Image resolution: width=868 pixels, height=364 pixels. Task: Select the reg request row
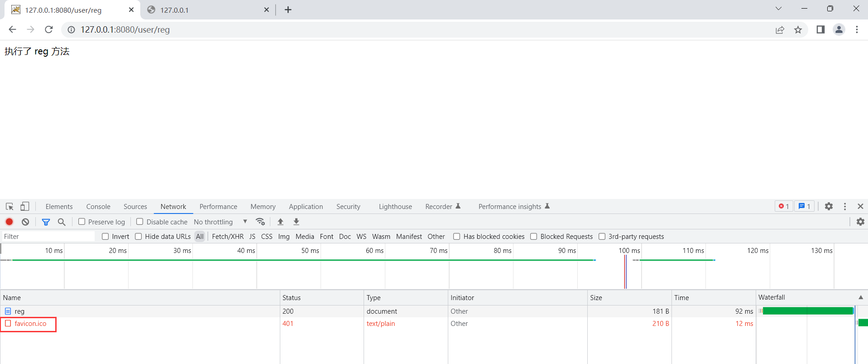(x=434, y=311)
